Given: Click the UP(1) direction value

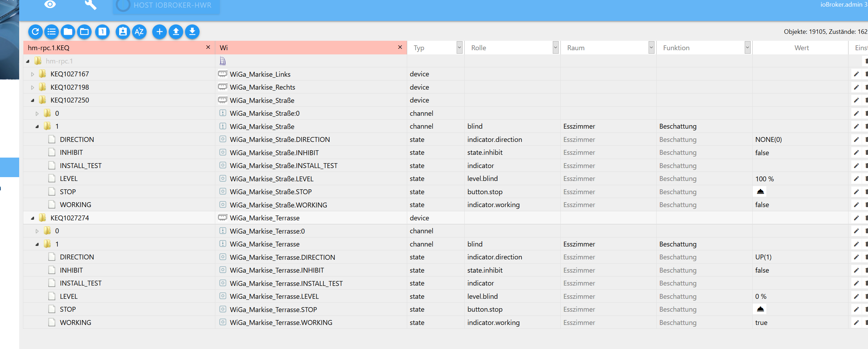Looking at the screenshot, I should click(764, 257).
